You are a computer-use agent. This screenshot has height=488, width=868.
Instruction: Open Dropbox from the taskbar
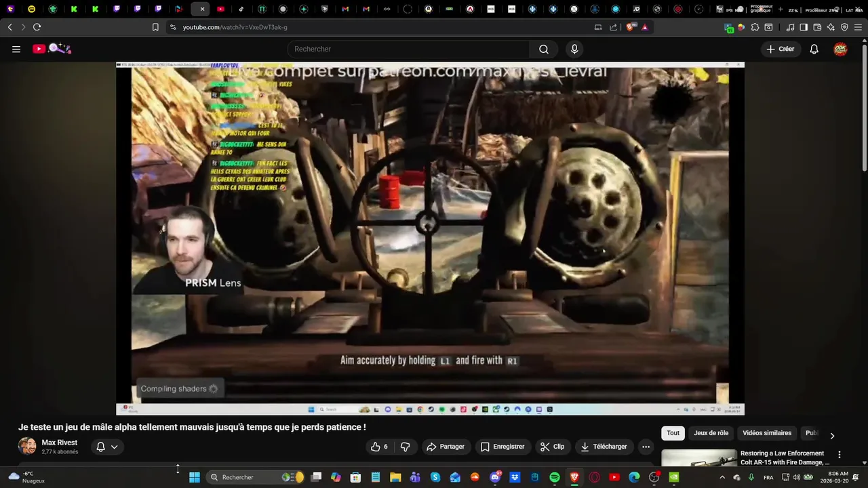tap(515, 477)
